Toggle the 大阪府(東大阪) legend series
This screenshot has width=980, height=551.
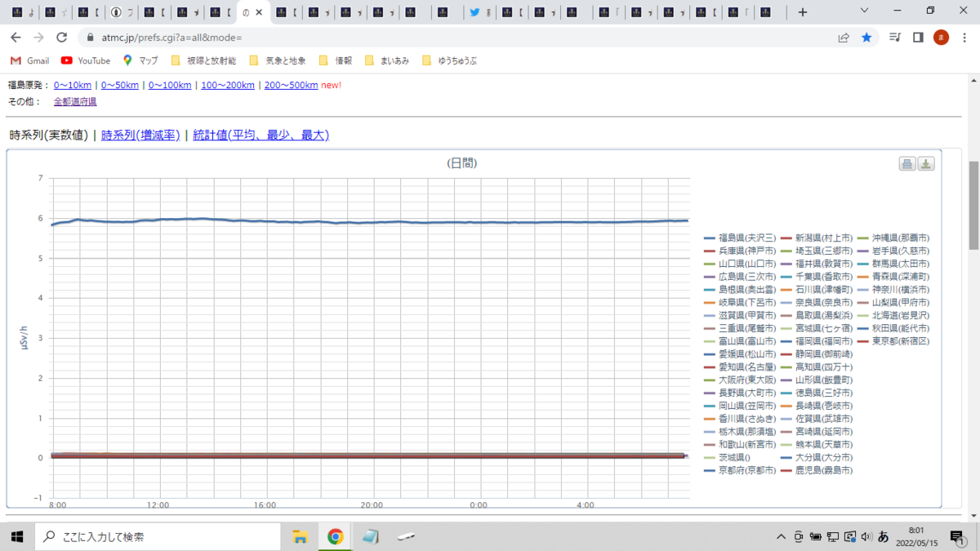coord(740,380)
